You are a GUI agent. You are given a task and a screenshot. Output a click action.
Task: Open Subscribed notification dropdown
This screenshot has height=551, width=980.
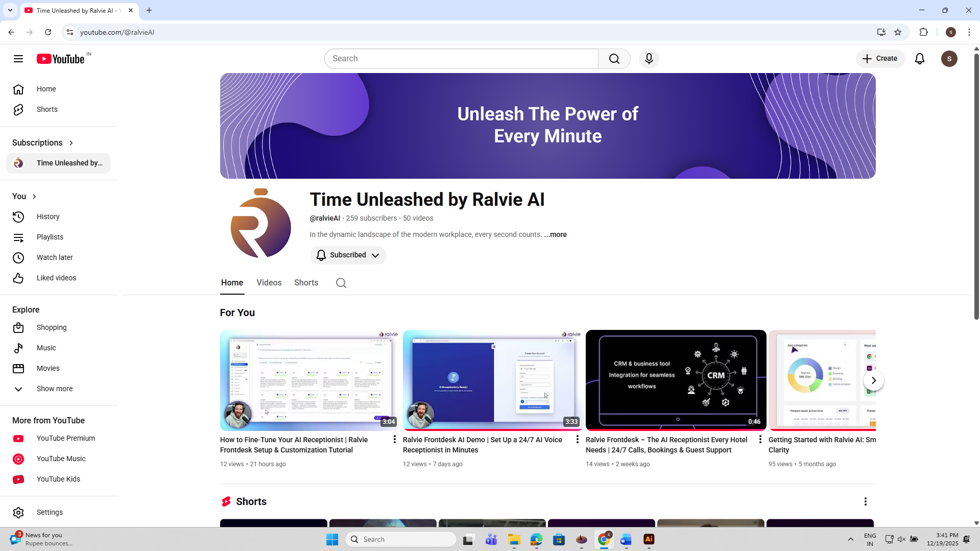(348, 255)
